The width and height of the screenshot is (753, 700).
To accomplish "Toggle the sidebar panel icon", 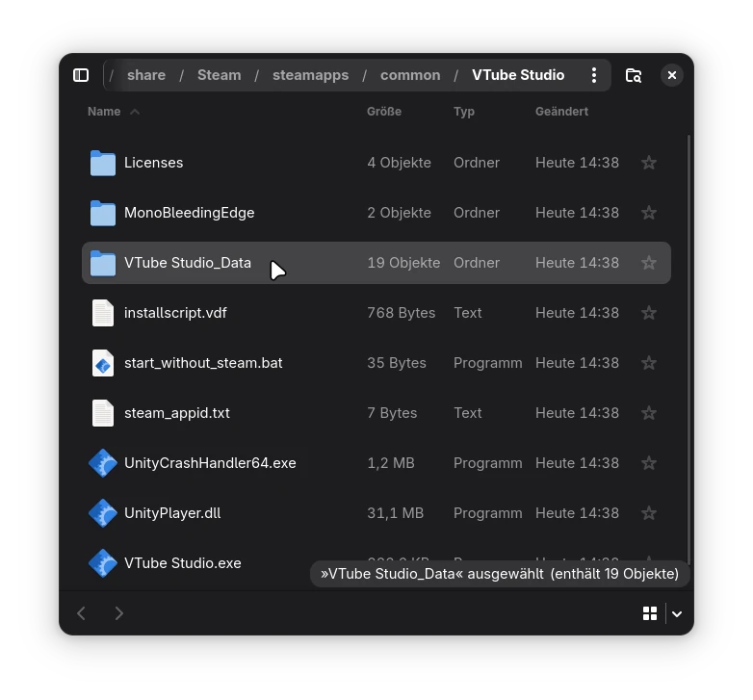I will (x=81, y=75).
